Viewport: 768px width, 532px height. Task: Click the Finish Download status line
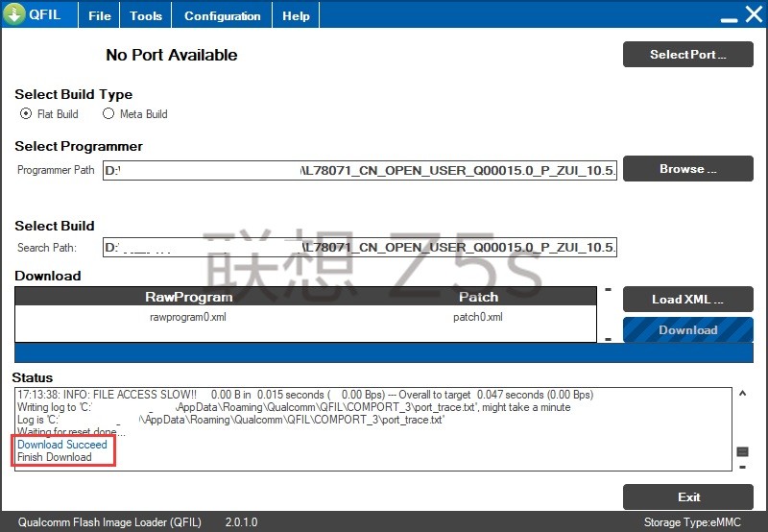(55, 457)
